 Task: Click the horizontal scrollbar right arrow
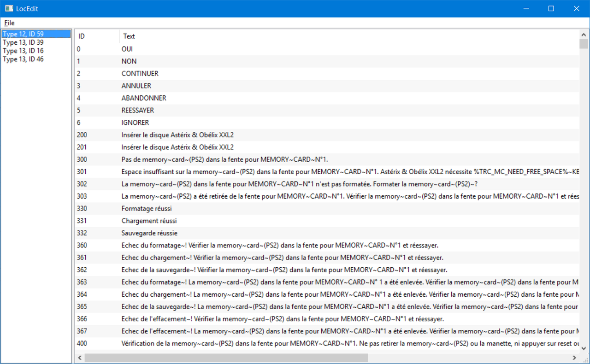click(574, 358)
